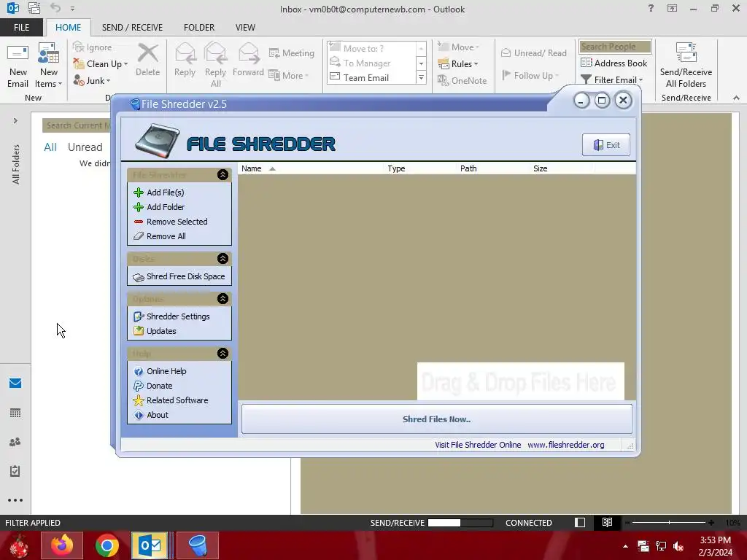Click the Search People input field
This screenshot has height=560, width=747.
coord(615,47)
